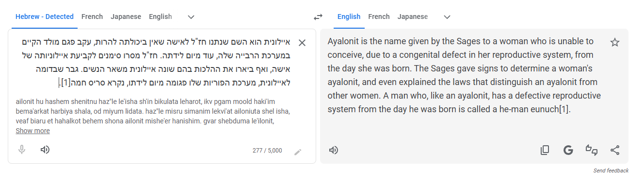The width and height of the screenshot is (644, 188).
Task: Show more of the transliteration
Action: pyautogui.click(x=32, y=131)
